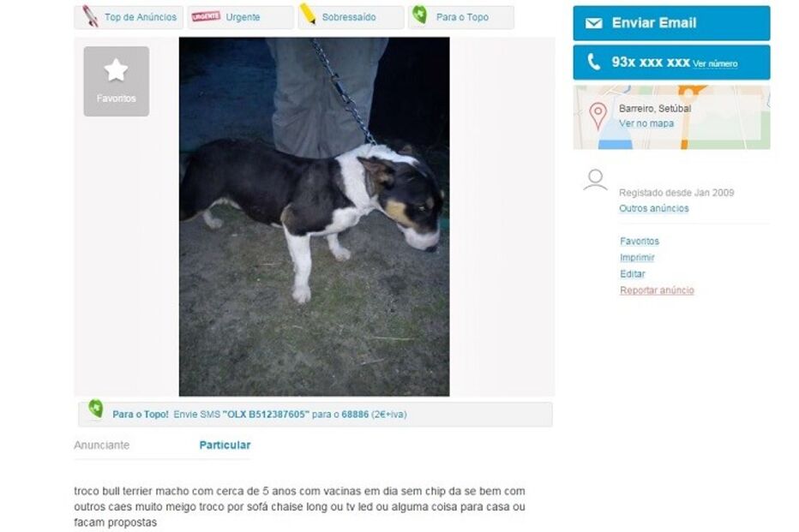Viewport: 799px width, 532px height.
Task: View the seller's Outros anúncios
Action: pyautogui.click(x=654, y=208)
